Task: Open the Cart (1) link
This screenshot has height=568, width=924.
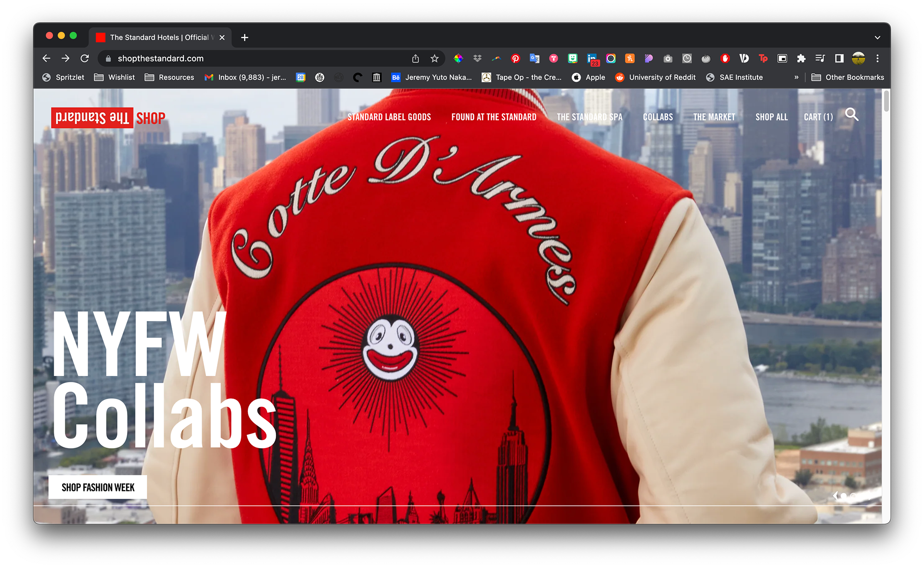Action: click(818, 117)
